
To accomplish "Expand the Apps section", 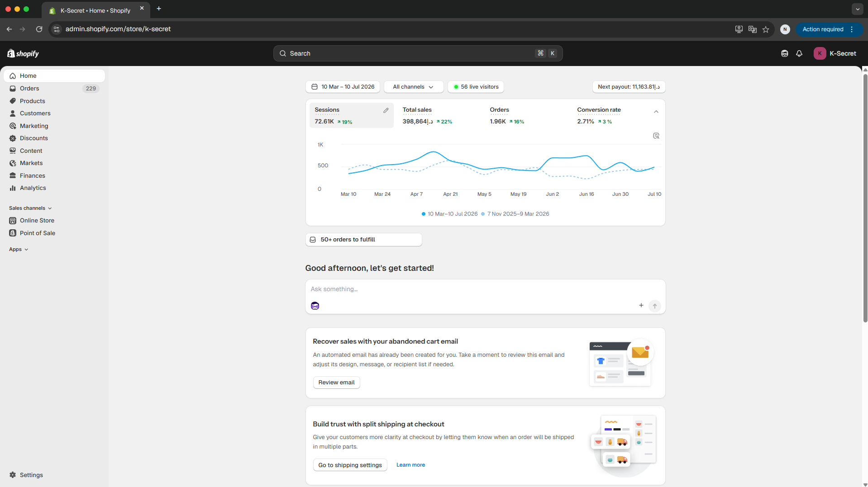I will point(19,249).
